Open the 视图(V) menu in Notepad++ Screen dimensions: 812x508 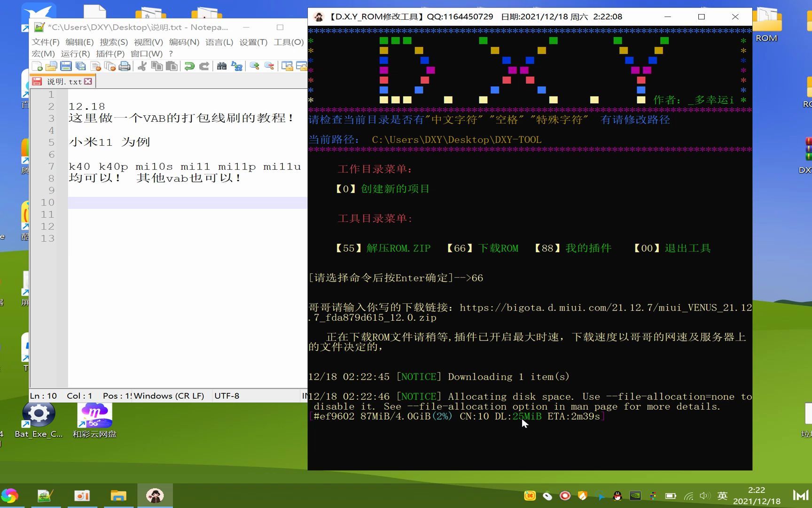click(148, 42)
